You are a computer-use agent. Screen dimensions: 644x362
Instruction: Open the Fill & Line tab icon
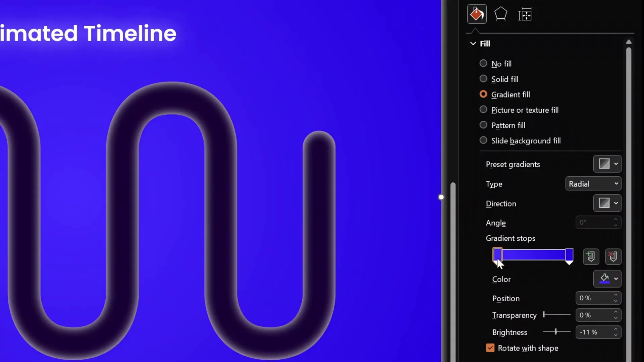pos(477,14)
